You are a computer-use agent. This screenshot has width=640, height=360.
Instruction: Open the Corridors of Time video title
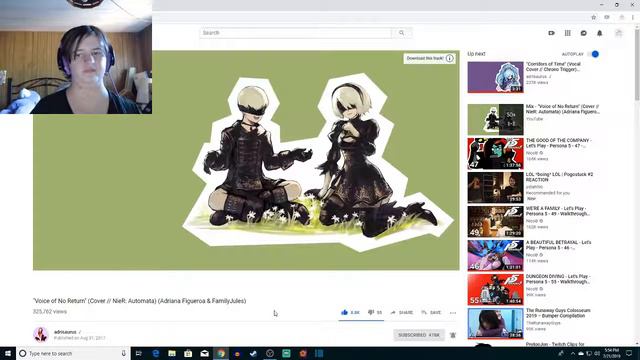[553, 67]
